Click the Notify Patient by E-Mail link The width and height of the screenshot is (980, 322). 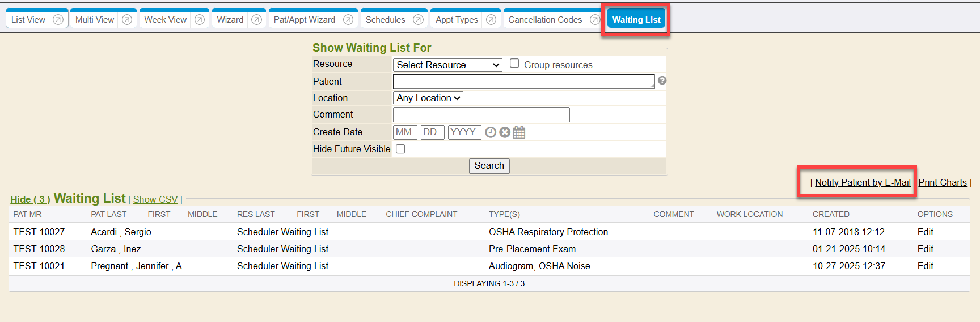862,182
